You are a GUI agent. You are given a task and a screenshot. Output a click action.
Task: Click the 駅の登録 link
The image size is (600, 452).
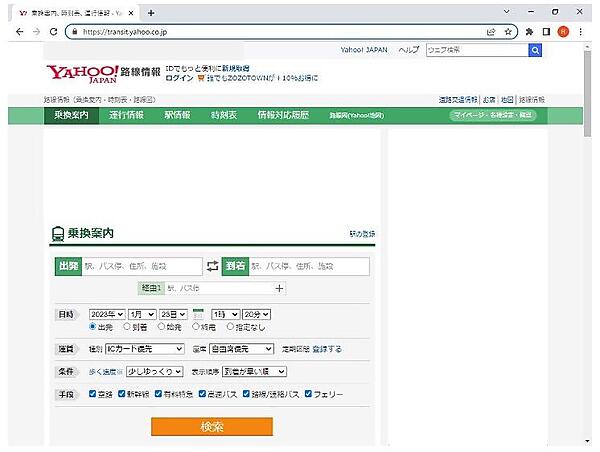point(362,234)
